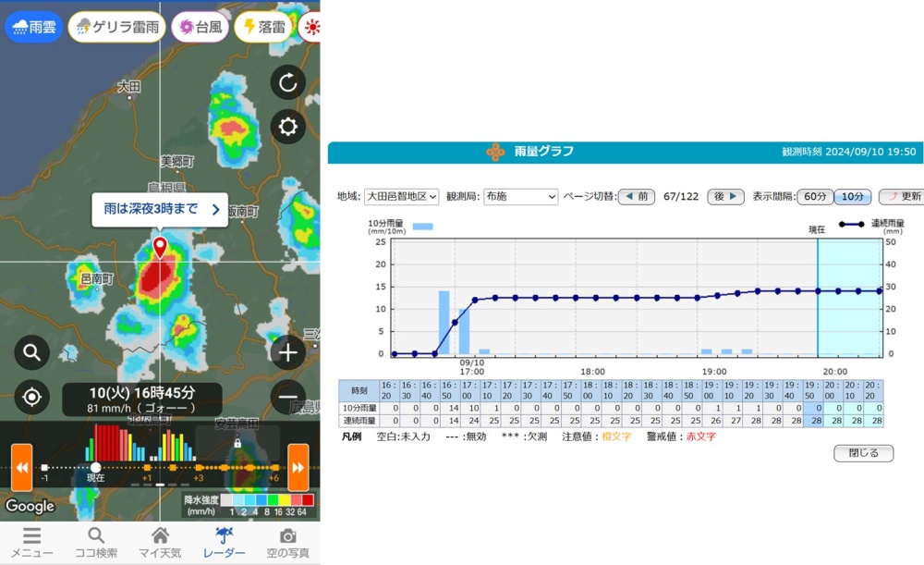Jump to the +3 hour timeline marker
This screenshot has width=924, height=565.
[x=199, y=468]
